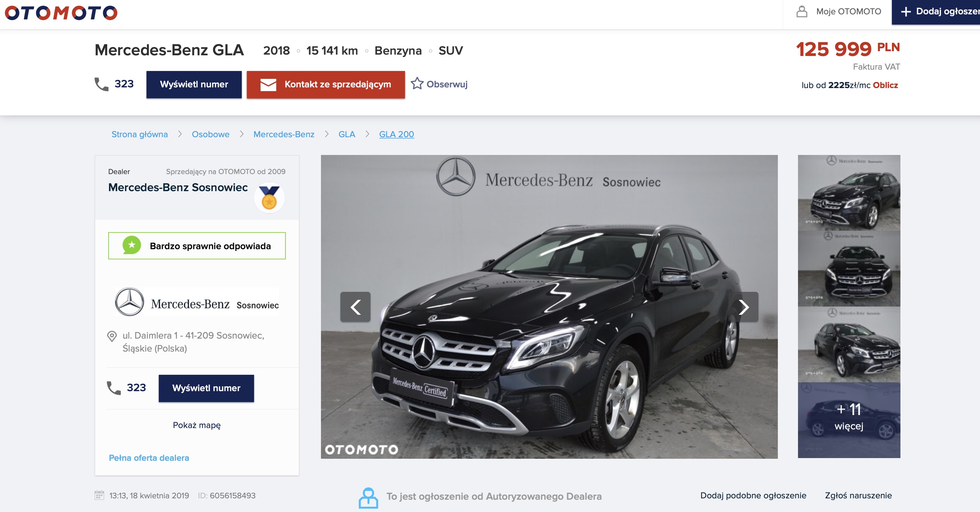Click Kontakt ze sprzedającym button
This screenshot has width=980, height=512.
326,84
